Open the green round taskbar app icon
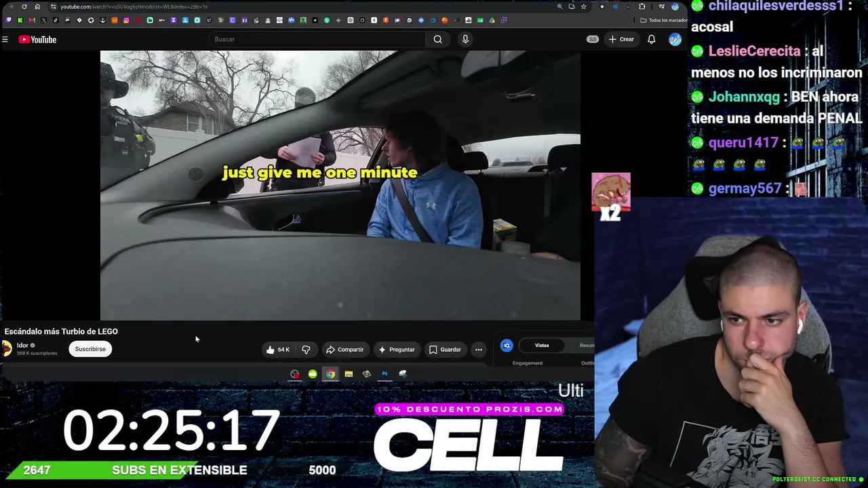868x488 pixels. pos(313,374)
